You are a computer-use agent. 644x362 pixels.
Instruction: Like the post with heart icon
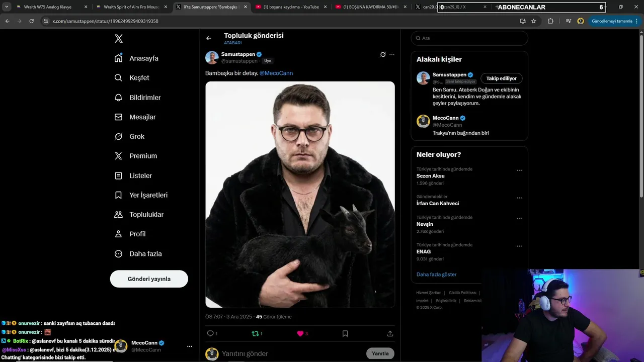point(300,333)
